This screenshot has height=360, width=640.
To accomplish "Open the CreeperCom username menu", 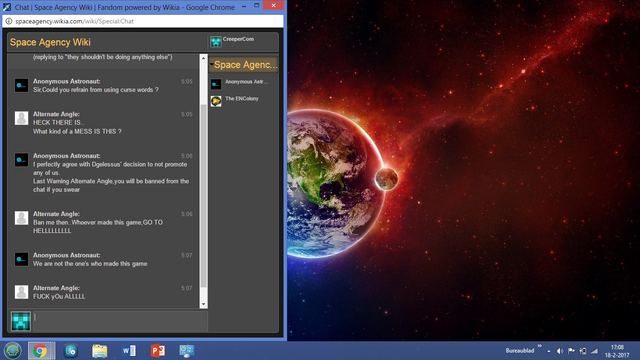I will pyautogui.click(x=238, y=39).
